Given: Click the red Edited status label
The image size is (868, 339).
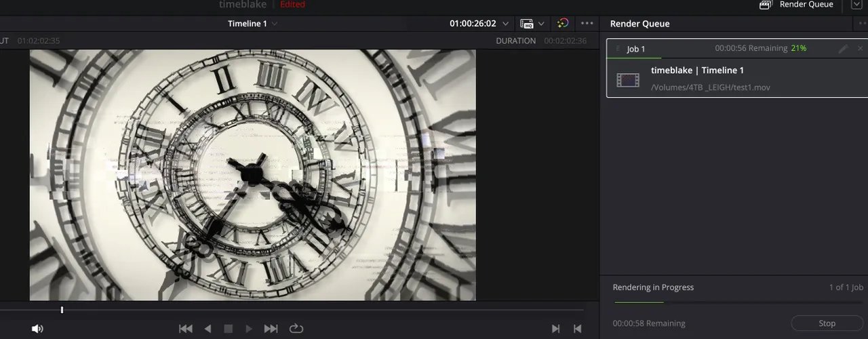Looking at the screenshot, I should tap(293, 4).
